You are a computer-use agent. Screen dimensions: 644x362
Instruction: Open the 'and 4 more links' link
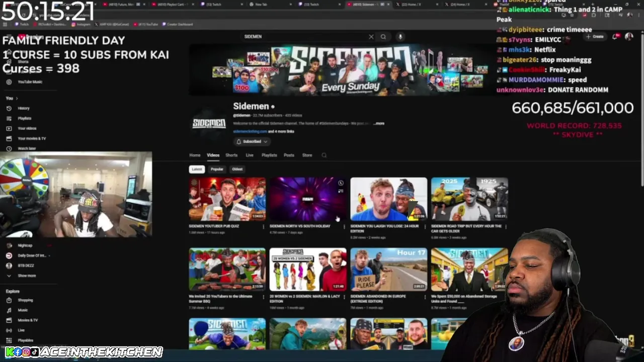click(281, 132)
